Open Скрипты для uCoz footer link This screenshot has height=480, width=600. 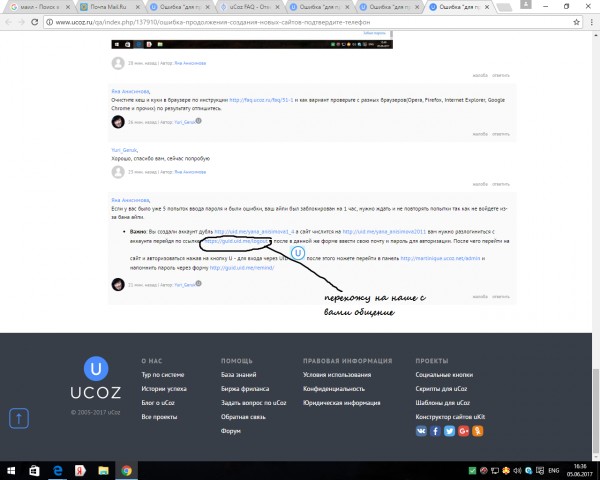441,389
